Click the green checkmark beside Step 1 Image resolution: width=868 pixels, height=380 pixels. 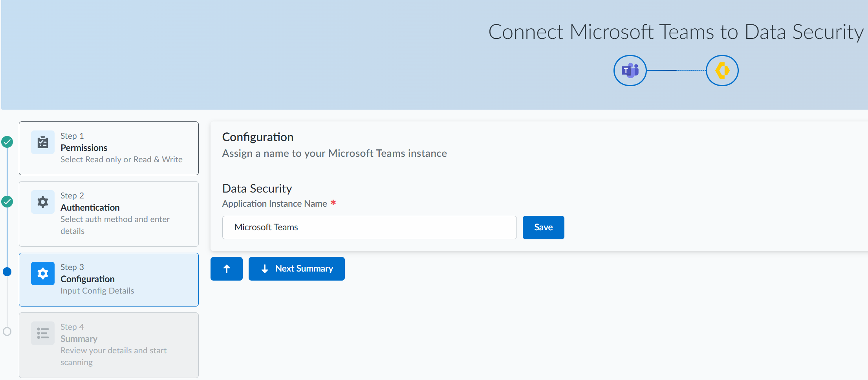coord(7,142)
